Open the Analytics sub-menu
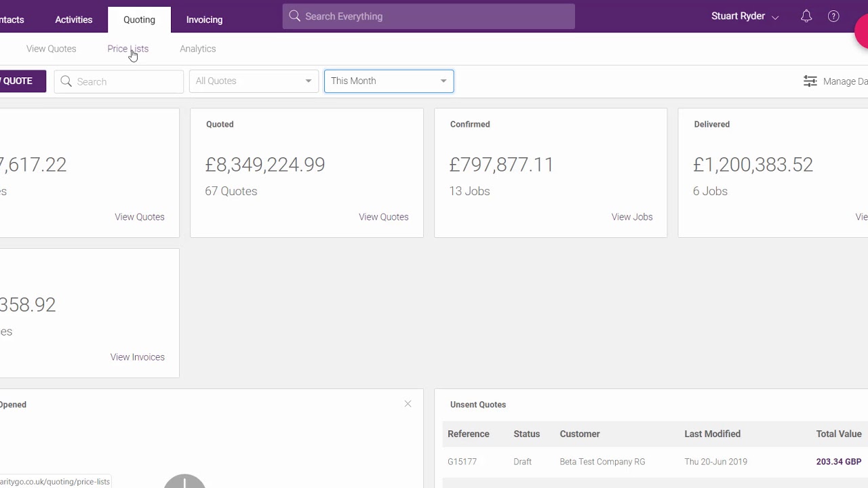868x488 pixels. (x=197, y=49)
